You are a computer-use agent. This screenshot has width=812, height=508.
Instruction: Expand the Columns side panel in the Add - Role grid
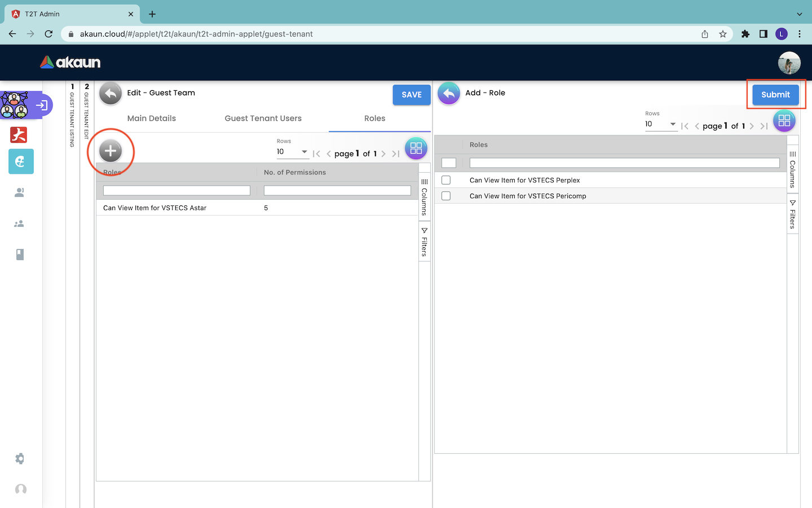(x=792, y=169)
